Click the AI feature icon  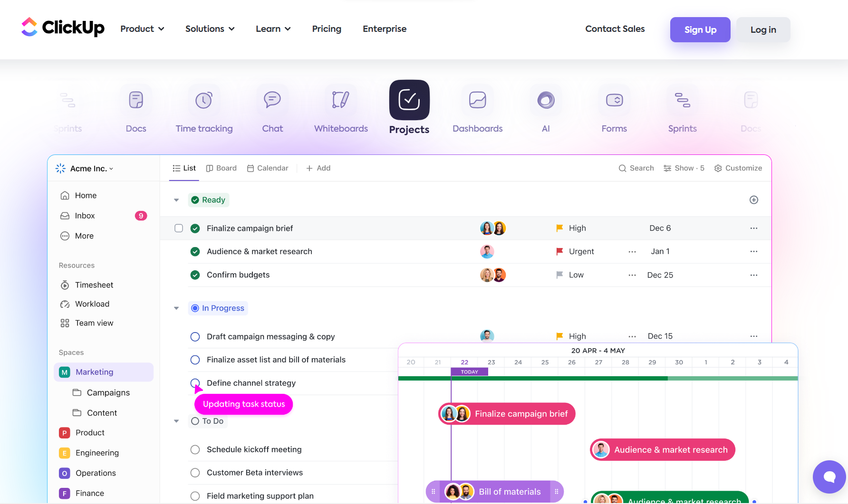point(546,100)
